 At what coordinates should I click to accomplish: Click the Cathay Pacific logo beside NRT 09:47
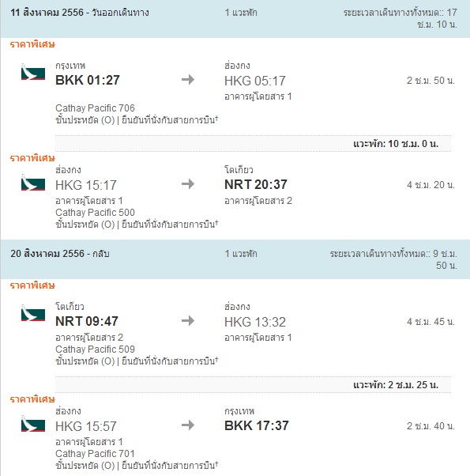coord(33,313)
